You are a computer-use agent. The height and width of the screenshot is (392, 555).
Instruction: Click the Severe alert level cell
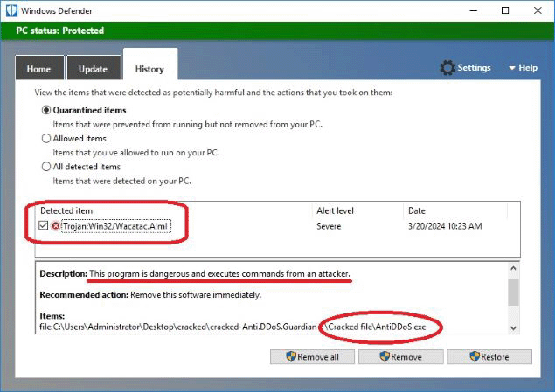[329, 226]
